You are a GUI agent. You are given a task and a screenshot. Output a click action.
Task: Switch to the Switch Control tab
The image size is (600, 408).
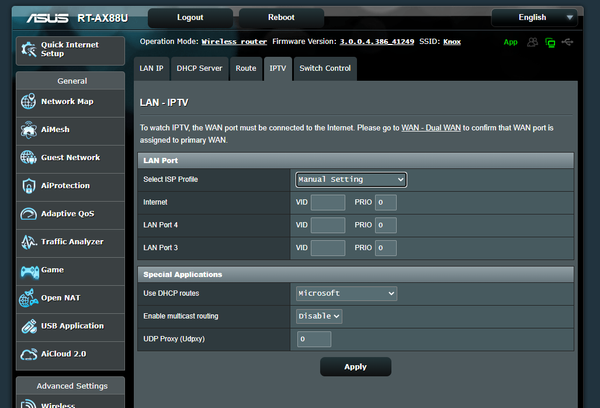pyautogui.click(x=325, y=68)
